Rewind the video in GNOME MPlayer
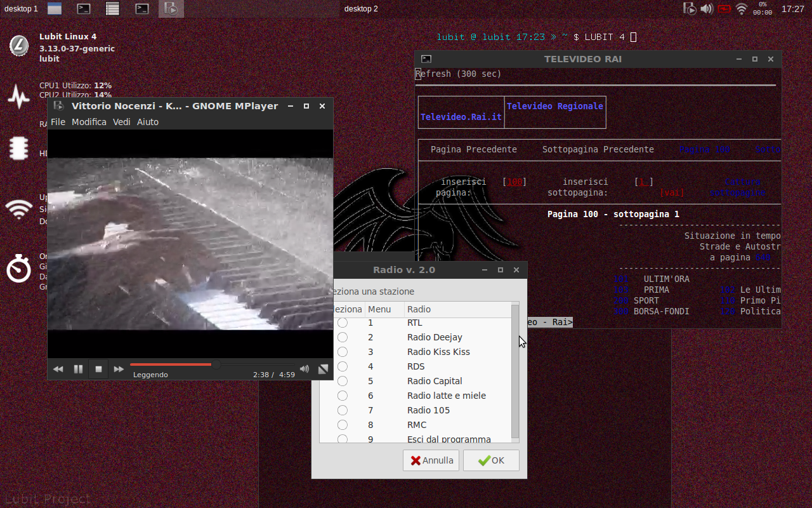The width and height of the screenshot is (812, 508). tap(58, 369)
